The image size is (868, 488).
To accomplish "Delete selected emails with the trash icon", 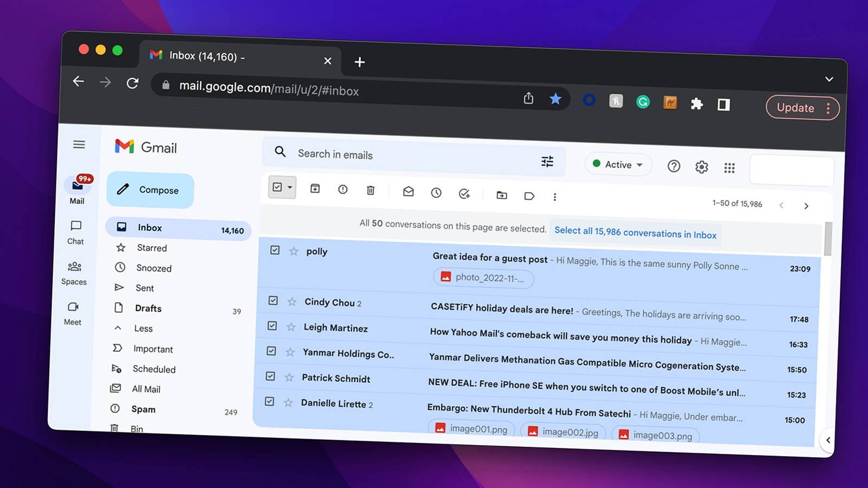I will tap(371, 191).
